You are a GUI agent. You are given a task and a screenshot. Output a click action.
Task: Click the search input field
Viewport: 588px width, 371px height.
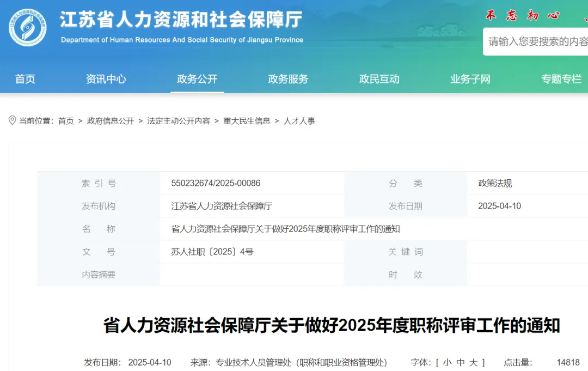(536, 41)
